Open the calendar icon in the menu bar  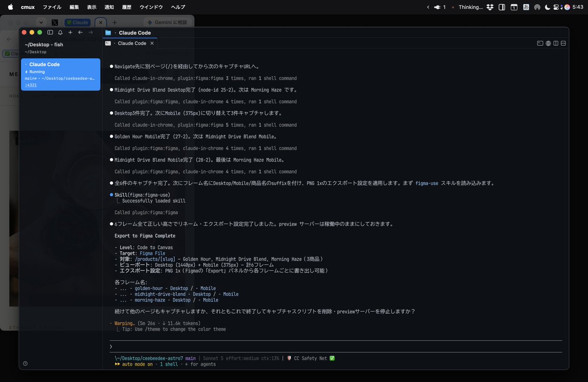(x=514, y=7)
